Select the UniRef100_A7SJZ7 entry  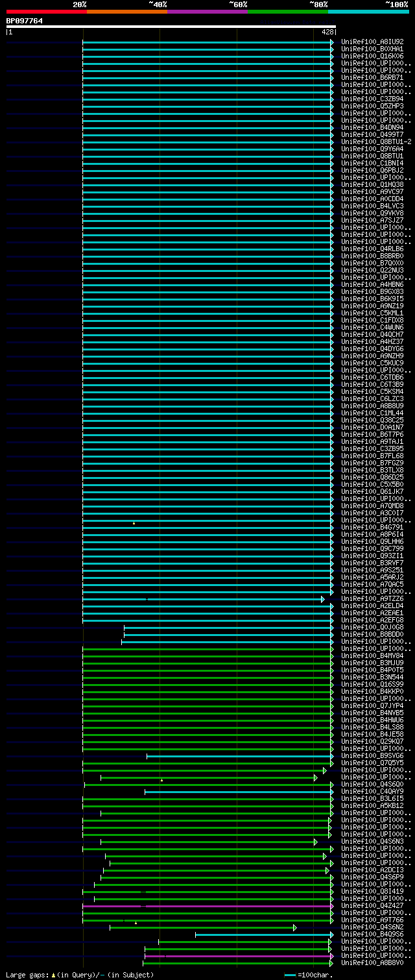372,221
